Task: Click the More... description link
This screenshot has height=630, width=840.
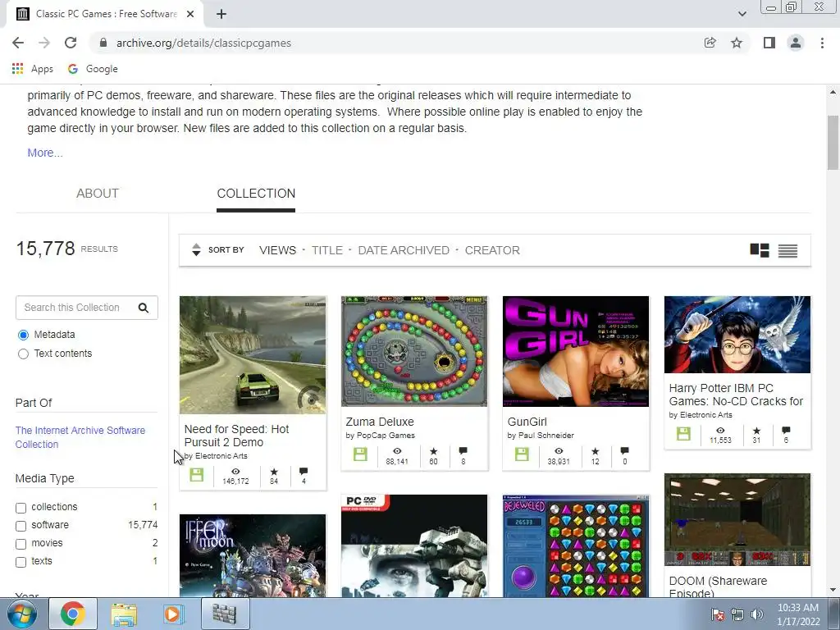Action: (x=45, y=153)
